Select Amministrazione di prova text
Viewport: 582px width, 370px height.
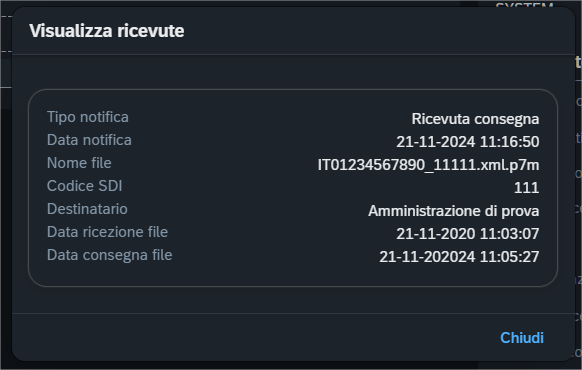pyautogui.click(x=454, y=211)
